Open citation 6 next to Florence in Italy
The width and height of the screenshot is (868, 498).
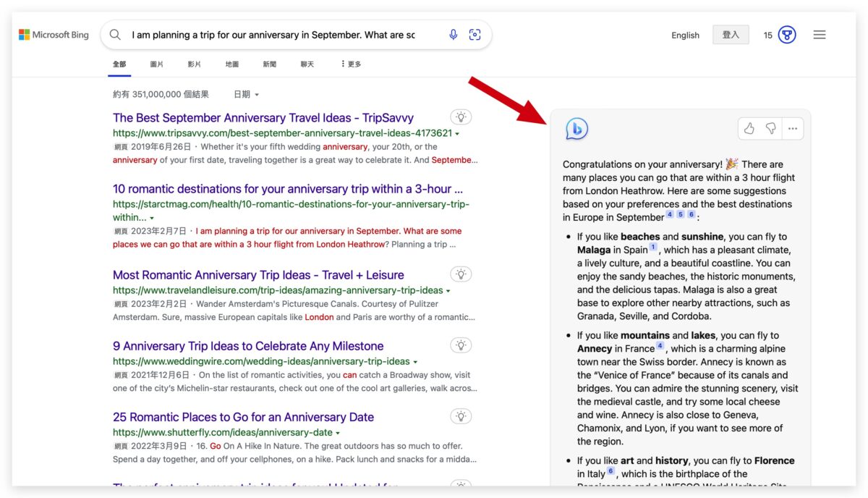(x=610, y=471)
